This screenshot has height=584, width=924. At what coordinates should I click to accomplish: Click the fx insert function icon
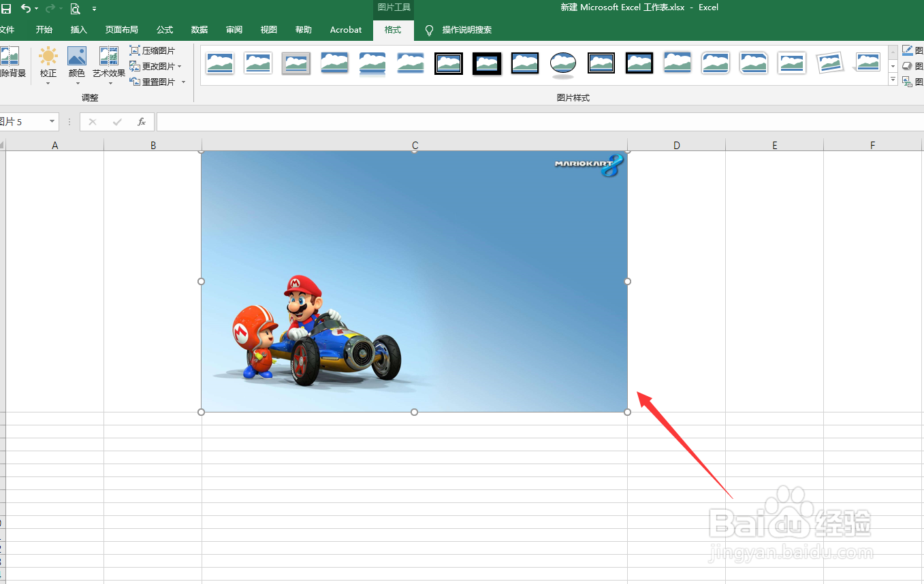142,122
